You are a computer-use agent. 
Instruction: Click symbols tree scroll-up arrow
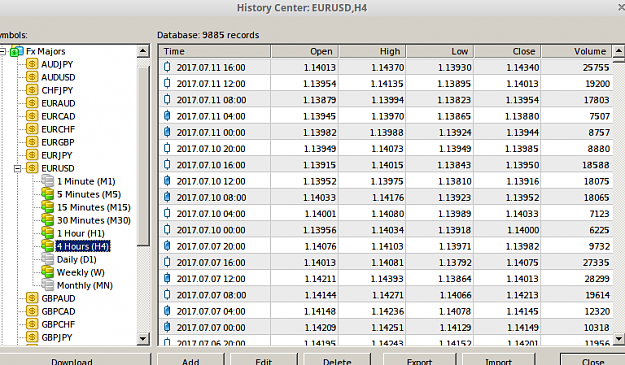(143, 51)
